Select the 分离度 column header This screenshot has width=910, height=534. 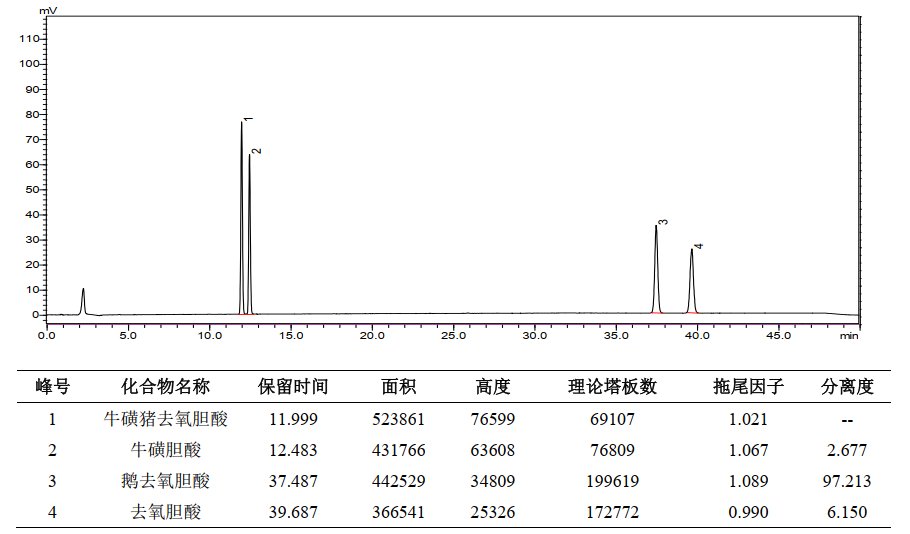pyautogui.click(x=847, y=387)
